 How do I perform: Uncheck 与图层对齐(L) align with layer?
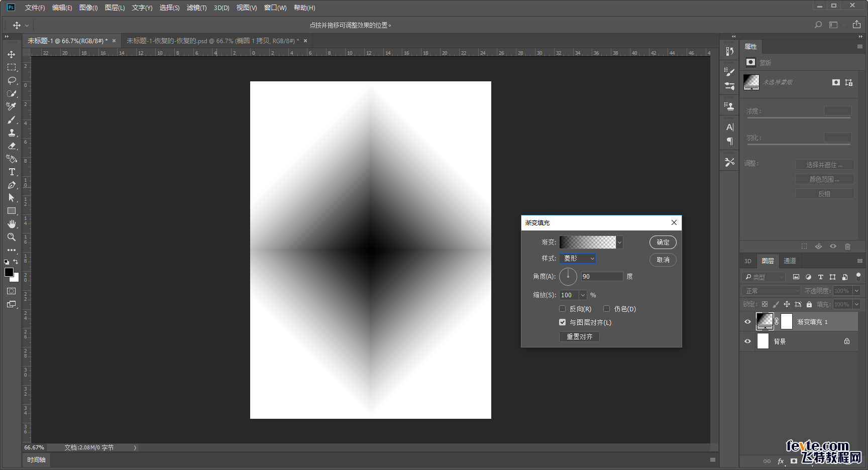[x=563, y=322]
